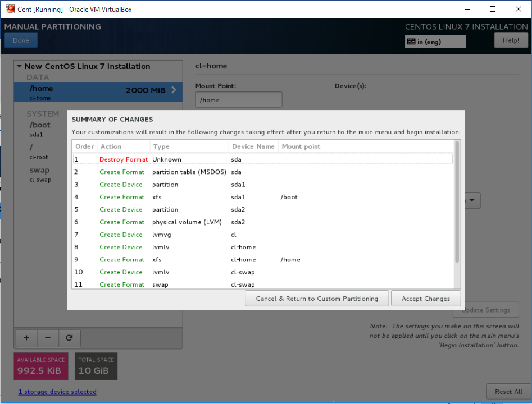Viewport: 532px width, 404px height.
Task: Click the Mount Point input field
Action: [239, 100]
